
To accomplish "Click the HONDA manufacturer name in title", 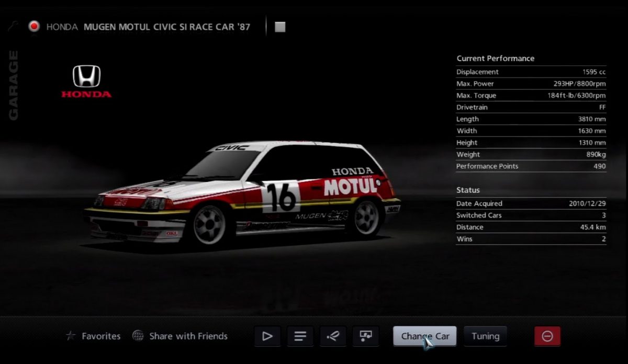I will (62, 27).
